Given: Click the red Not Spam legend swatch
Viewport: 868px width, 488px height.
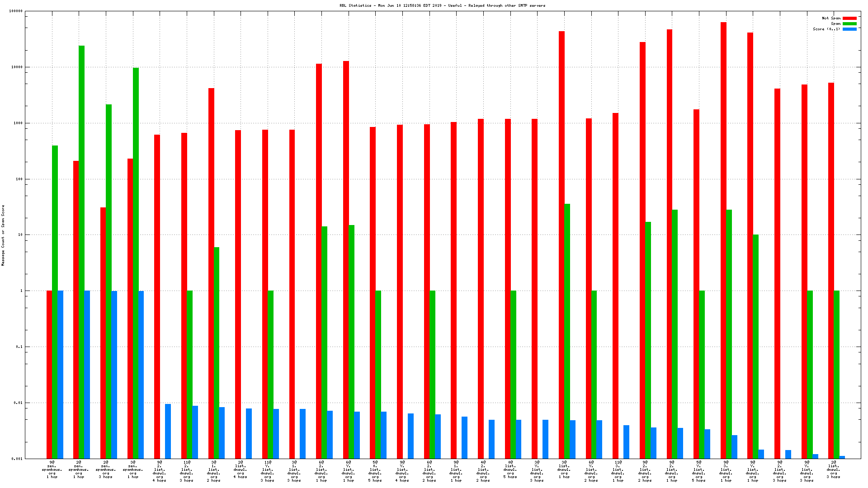Looking at the screenshot, I should 849,19.
